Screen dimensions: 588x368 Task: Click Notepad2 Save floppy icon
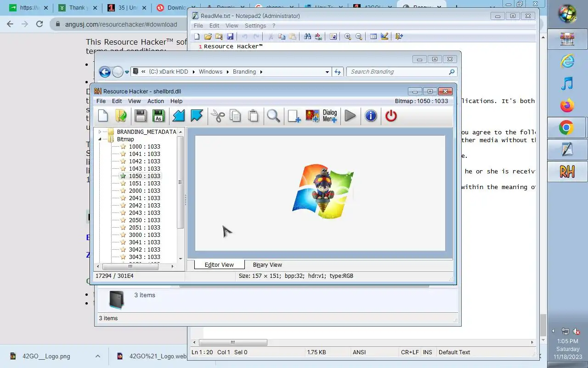pos(230,36)
